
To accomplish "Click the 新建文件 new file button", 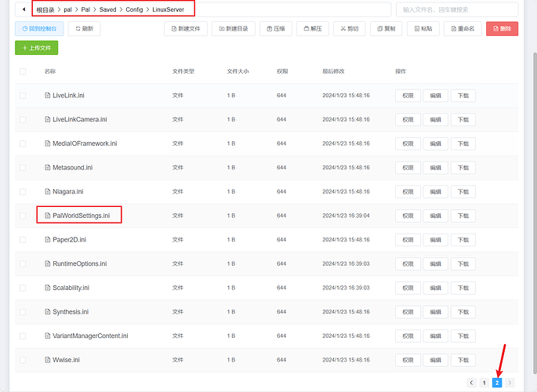I will click(186, 28).
